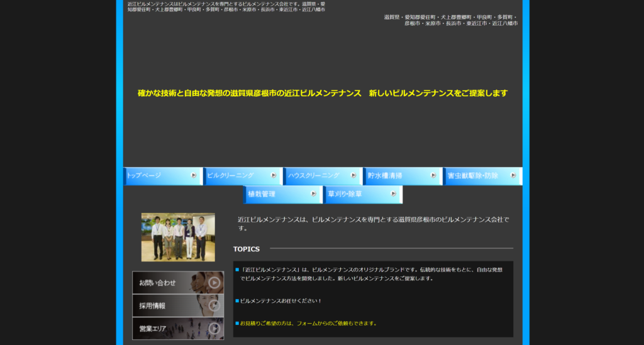Click the staff group photo thumbnail
The height and width of the screenshot is (345, 644).
tap(178, 237)
